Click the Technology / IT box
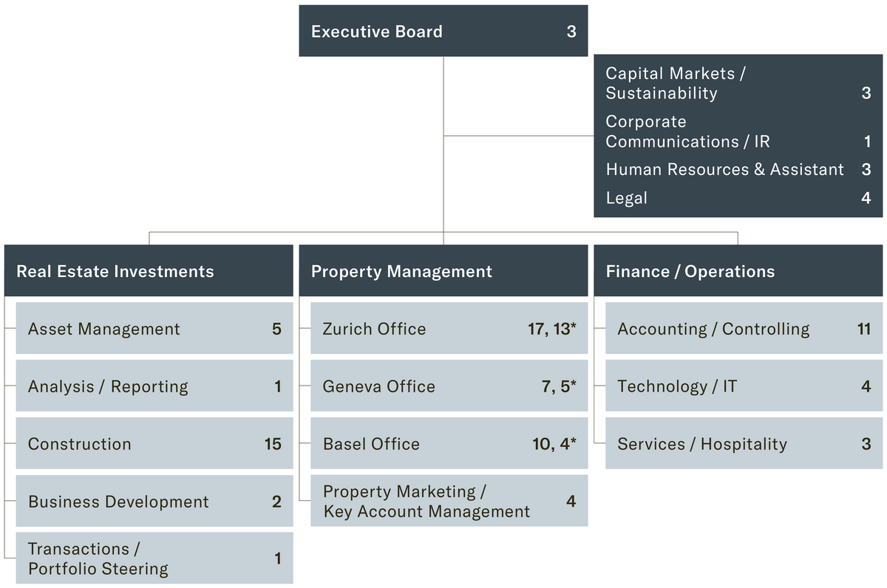Screen dimensions: 887x588 (x=744, y=386)
